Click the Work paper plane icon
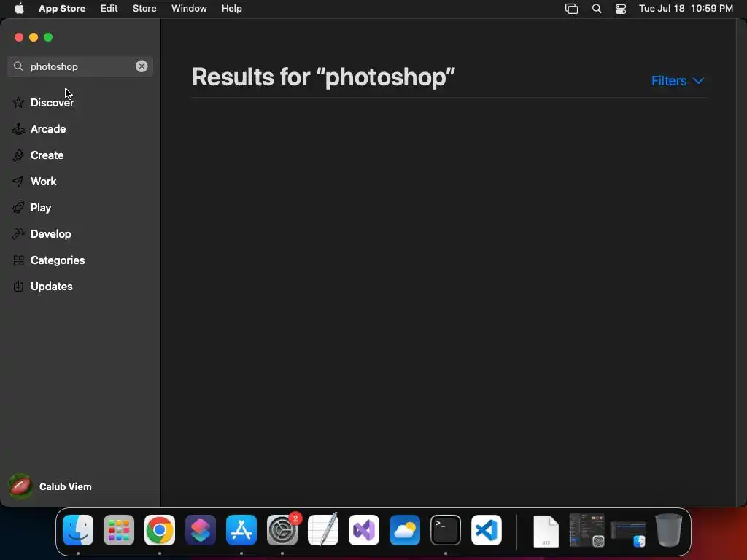747x560 pixels. coord(18,182)
